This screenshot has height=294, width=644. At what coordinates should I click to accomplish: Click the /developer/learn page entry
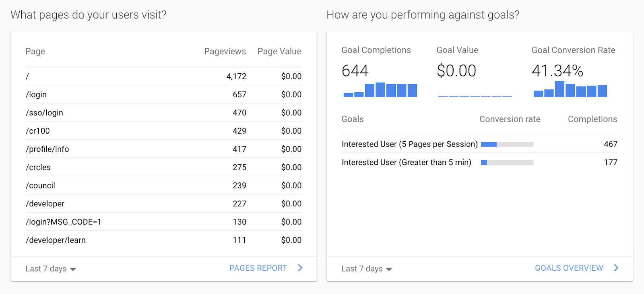pos(56,240)
